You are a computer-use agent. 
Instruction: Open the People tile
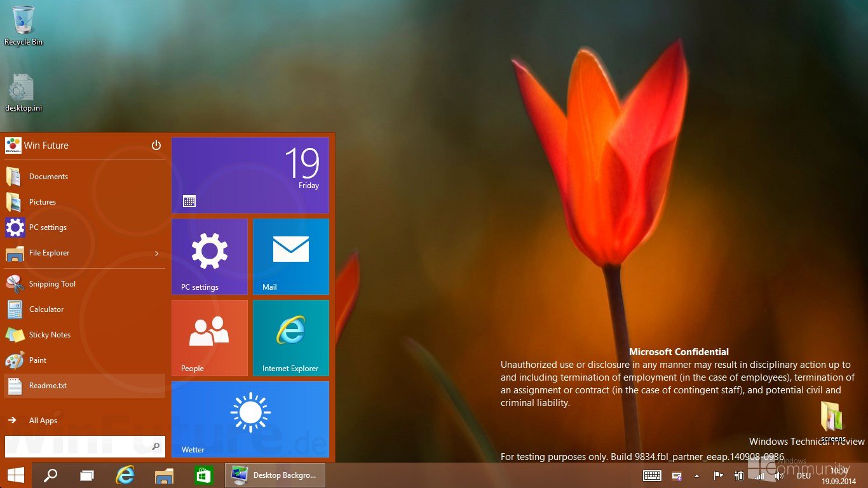(210, 338)
